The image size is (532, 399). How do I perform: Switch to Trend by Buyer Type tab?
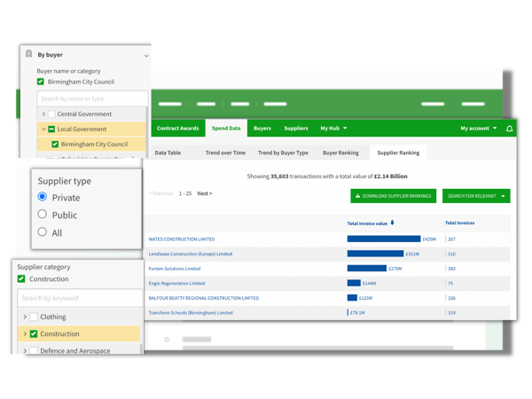(x=283, y=153)
